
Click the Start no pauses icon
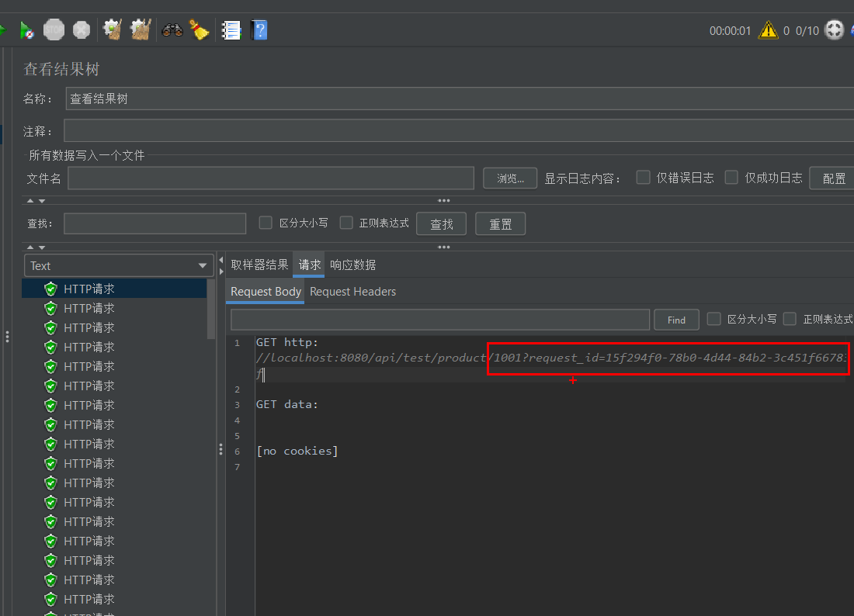tap(26, 30)
